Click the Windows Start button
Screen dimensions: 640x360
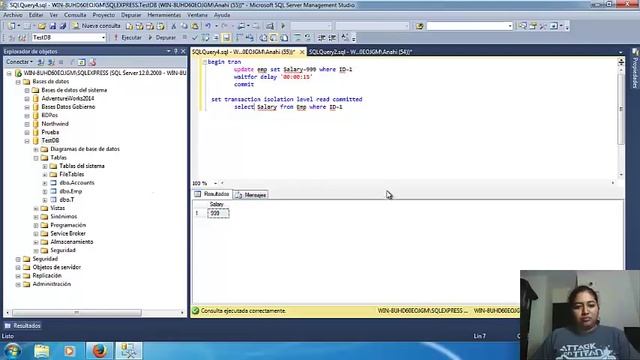tap(12, 351)
